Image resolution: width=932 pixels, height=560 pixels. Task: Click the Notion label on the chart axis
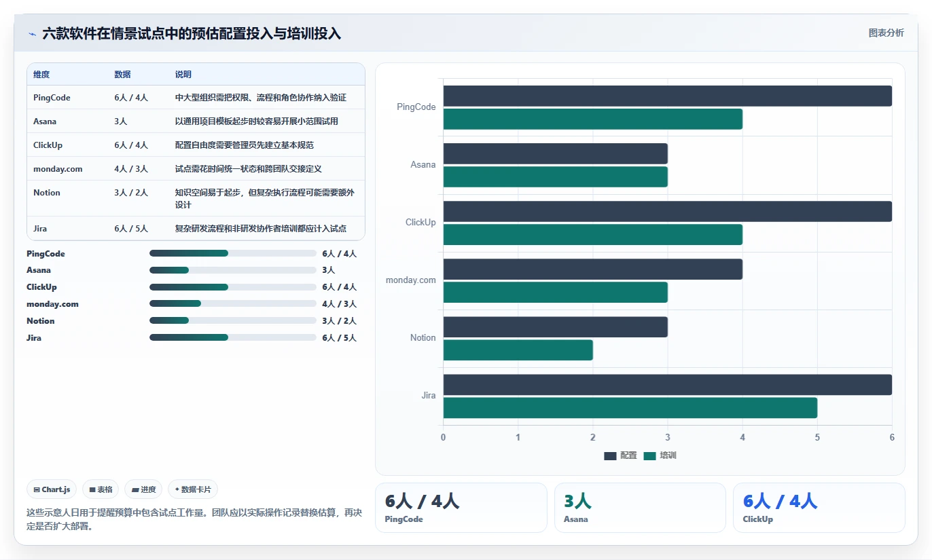tap(423, 338)
